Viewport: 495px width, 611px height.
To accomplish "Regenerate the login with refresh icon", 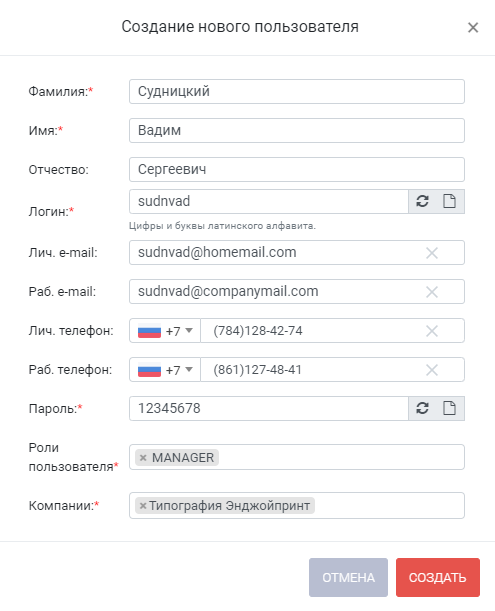I will [422, 201].
